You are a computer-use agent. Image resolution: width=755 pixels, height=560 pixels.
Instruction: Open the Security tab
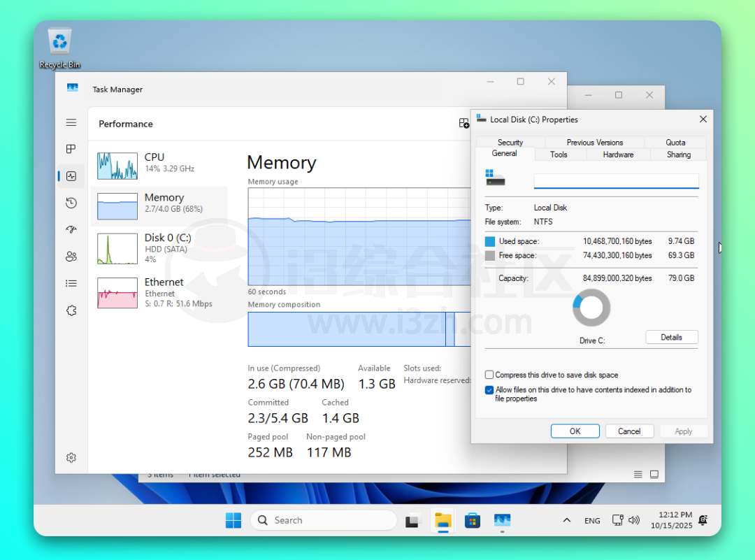(x=510, y=142)
